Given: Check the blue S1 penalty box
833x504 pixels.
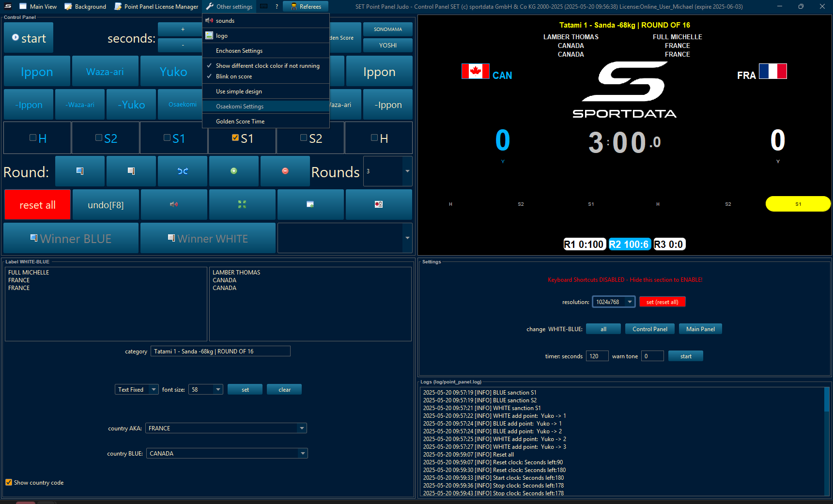Looking at the screenshot, I should tap(167, 138).
